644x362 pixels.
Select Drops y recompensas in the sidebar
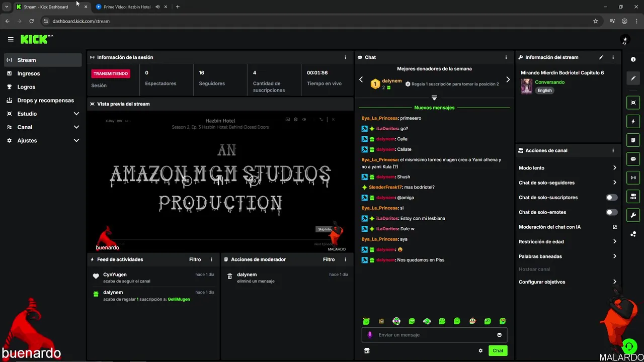[43, 100]
